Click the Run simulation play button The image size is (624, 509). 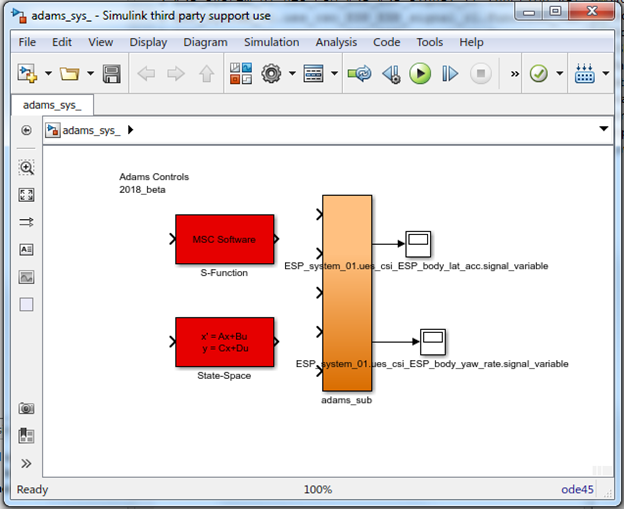tap(420, 74)
